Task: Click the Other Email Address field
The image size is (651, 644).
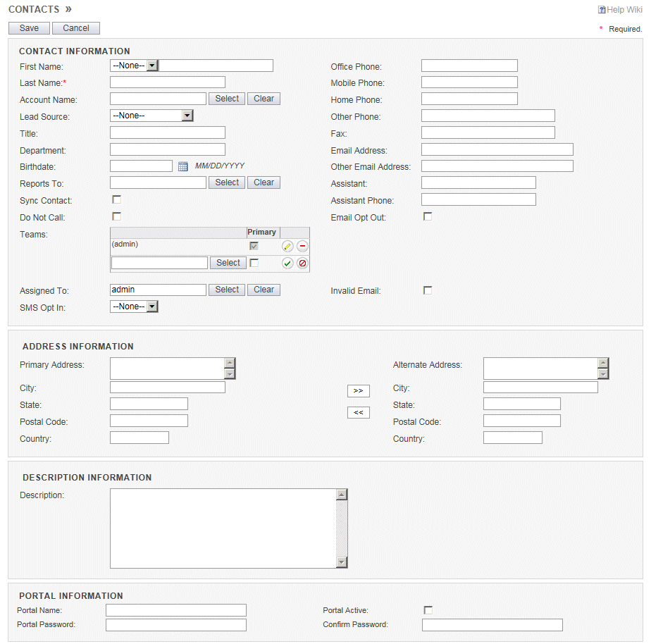Action: 497,166
